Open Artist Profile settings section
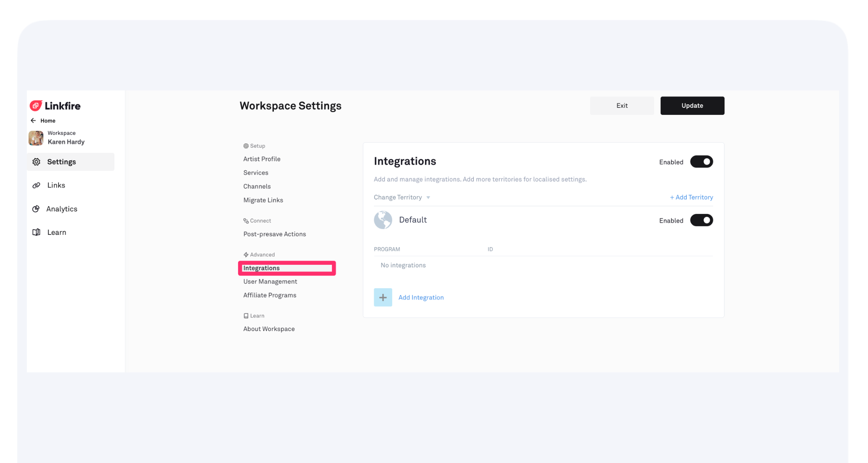 (x=262, y=159)
